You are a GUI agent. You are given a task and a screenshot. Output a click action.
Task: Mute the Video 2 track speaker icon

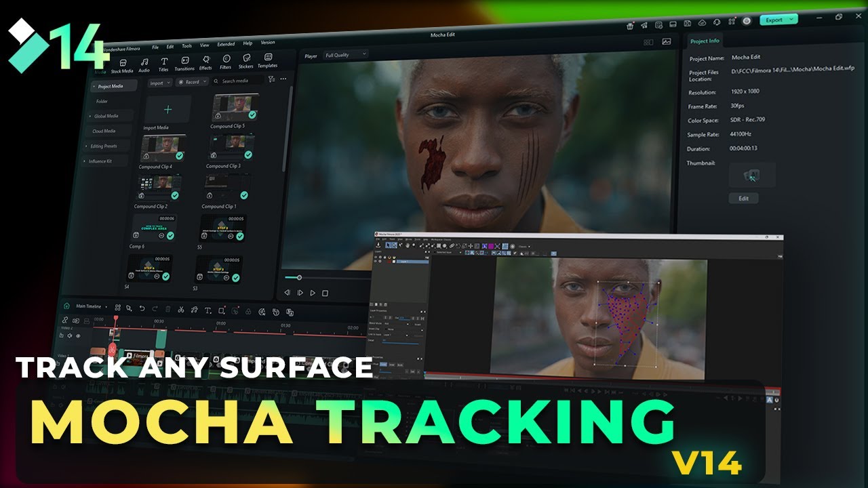70,335
